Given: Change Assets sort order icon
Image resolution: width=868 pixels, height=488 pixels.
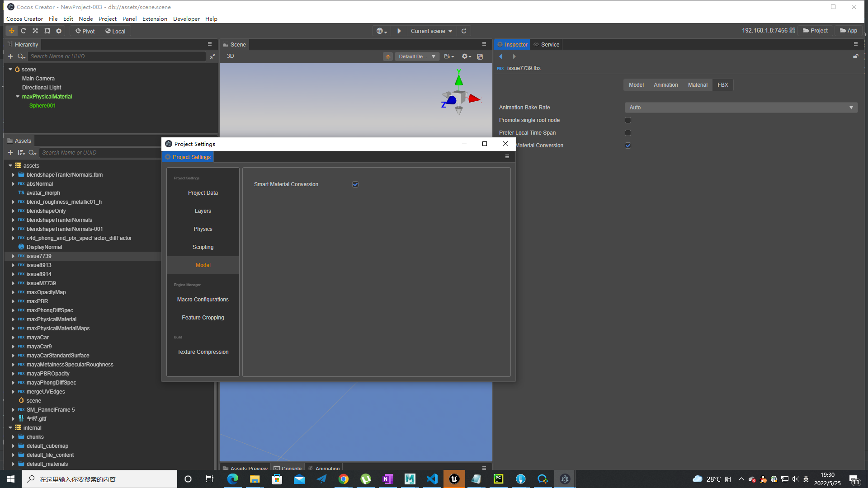Looking at the screenshot, I should click(x=21, y=152).
